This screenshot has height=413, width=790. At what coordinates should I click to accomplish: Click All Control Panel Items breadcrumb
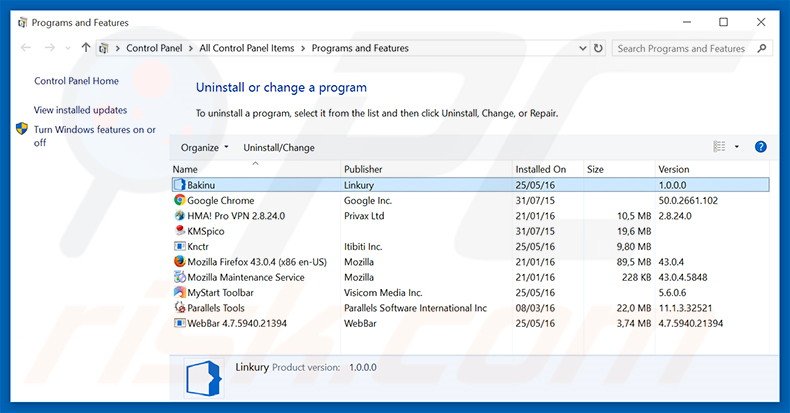point(247,48)
